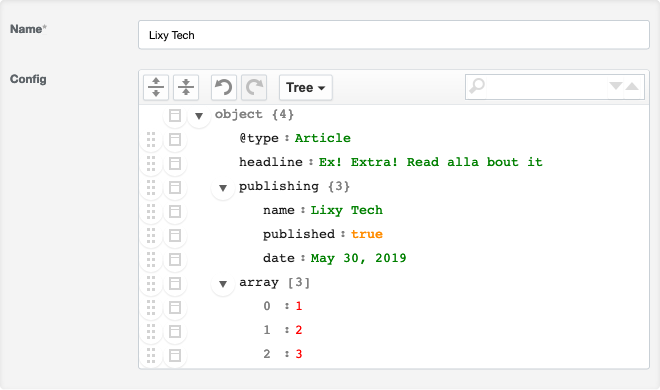Open the action menu for array index 2
This screenshot has height=390, width=660.
coord(175,355)
